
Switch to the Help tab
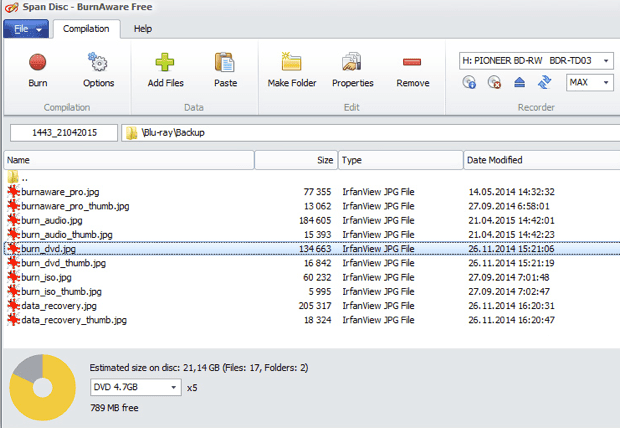143,29
